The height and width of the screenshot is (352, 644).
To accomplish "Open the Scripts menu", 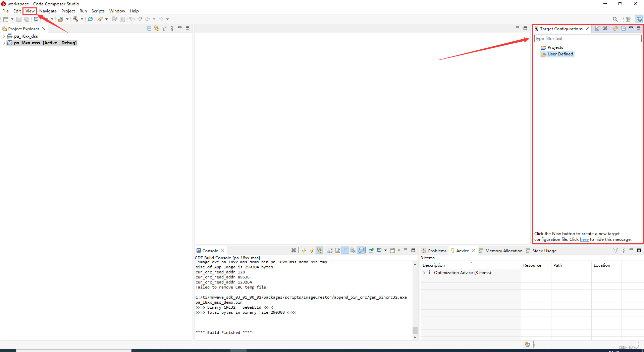I will tap(98, 11).
